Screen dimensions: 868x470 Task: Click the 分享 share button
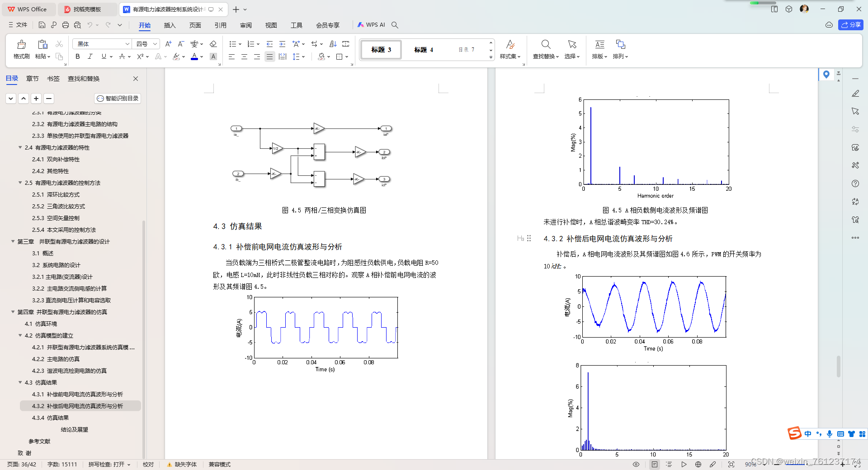click(x=850, y=25)
